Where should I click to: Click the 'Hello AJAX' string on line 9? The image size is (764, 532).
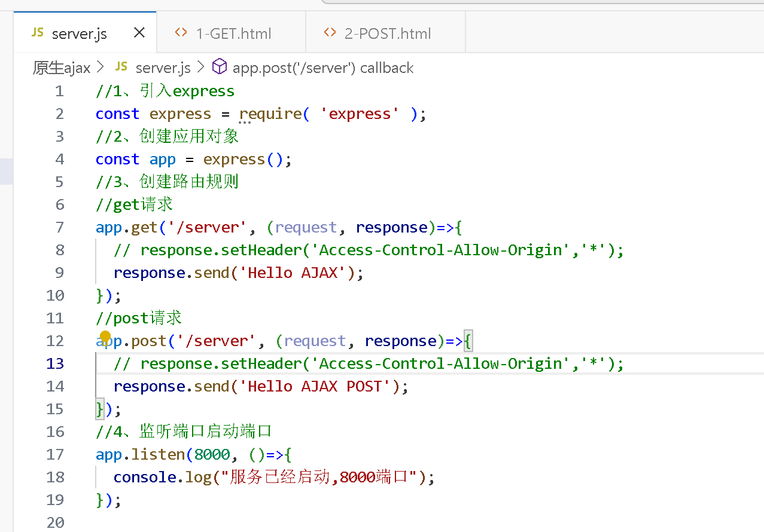[293, 273]
